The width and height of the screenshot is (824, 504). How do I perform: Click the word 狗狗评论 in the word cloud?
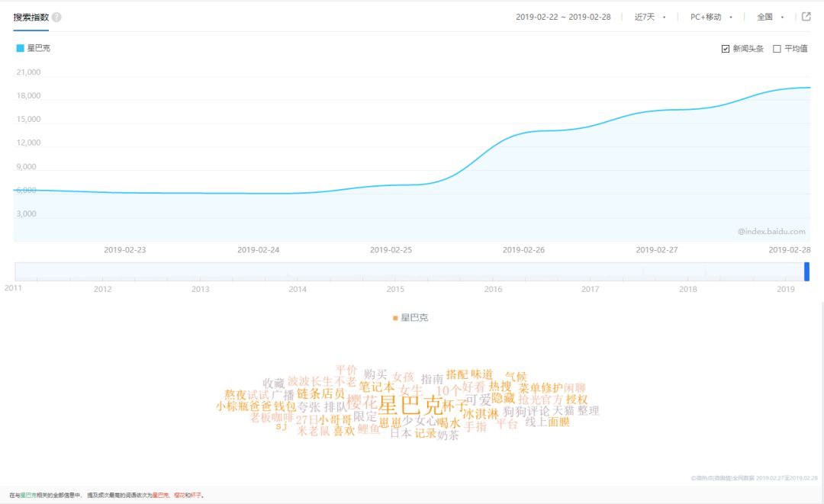coord(526,411)
